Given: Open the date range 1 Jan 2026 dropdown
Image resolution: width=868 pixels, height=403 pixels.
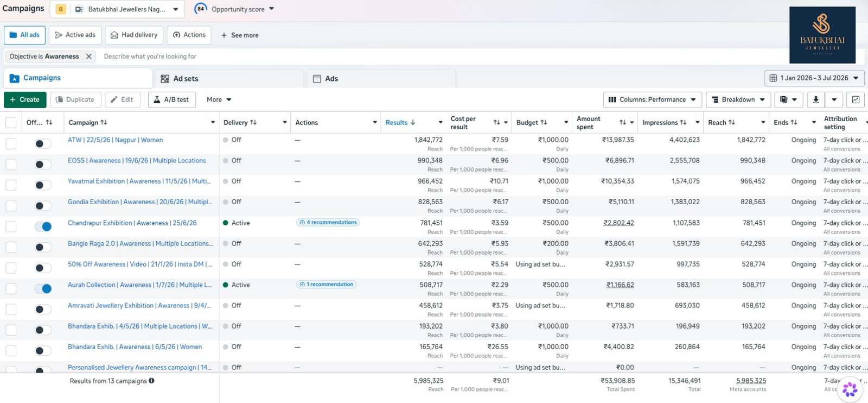Looking at the screenshot, I should click(814, 78).
